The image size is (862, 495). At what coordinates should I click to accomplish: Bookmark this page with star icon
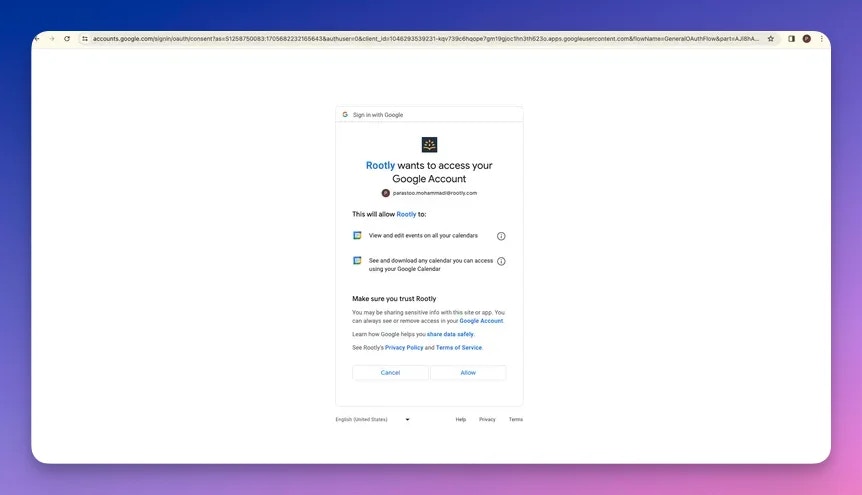[771, 39]
